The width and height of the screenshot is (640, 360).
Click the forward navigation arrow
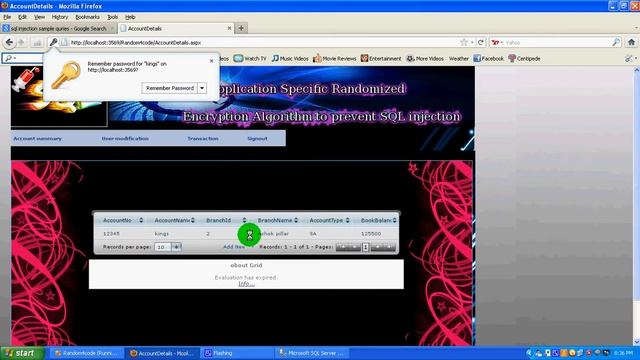[21, 42]
